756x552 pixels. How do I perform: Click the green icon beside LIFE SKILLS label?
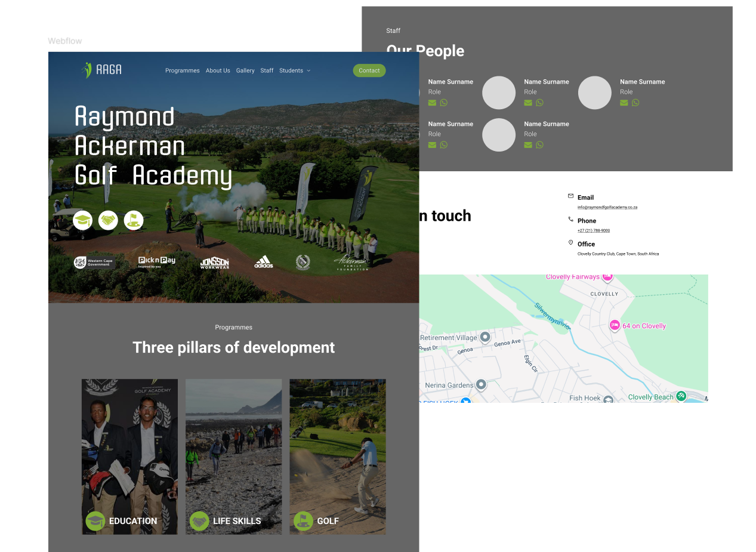click(199, 521)
